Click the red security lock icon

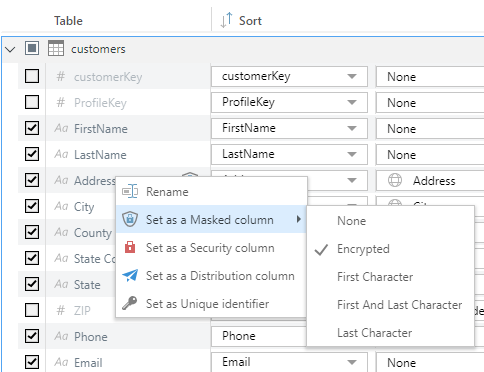pyautogui.click(x=130, y=247)
